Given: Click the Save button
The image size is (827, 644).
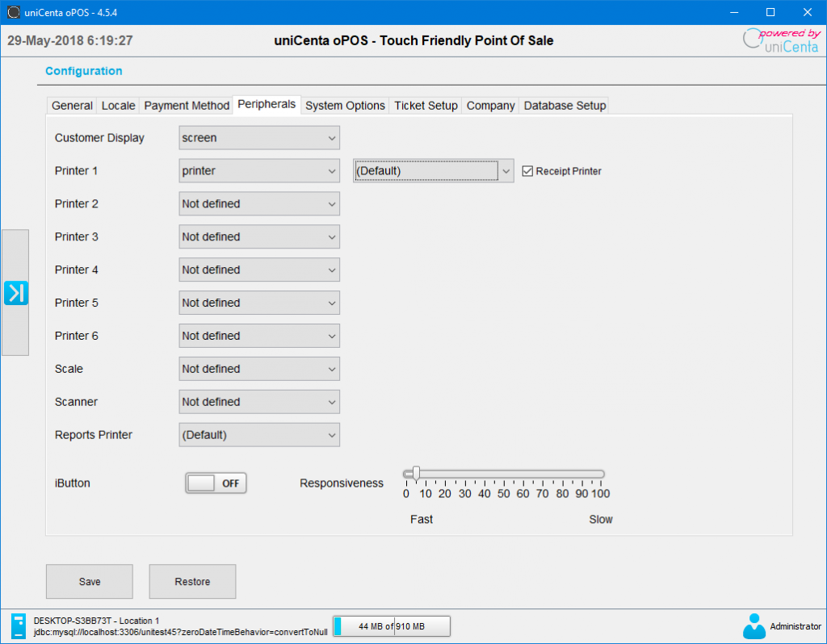Looking at the screenshot, I should pyautogui.click(x=89, y=581).
